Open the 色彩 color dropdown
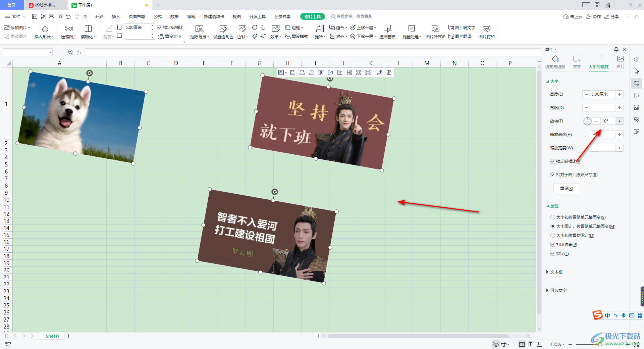 pos(243,32)
